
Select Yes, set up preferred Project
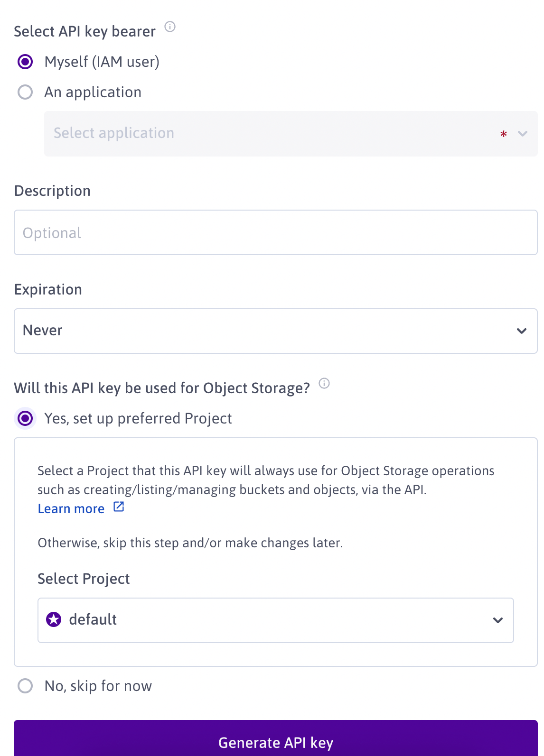tap(25, 418)
